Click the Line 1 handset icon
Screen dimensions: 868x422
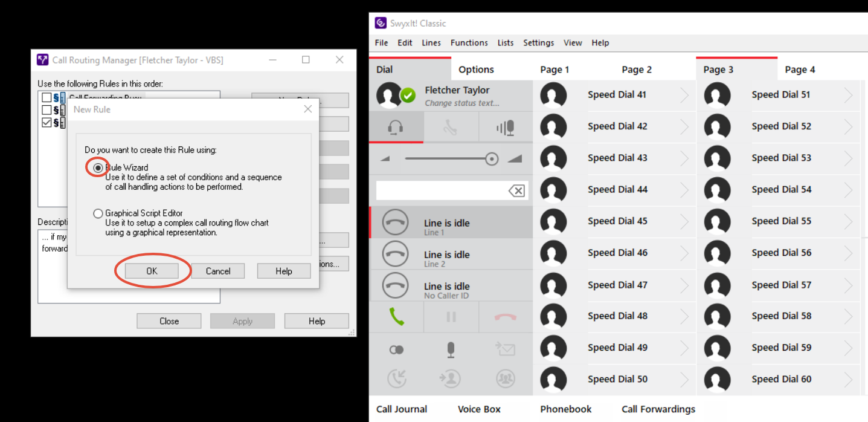coord(396,223)
